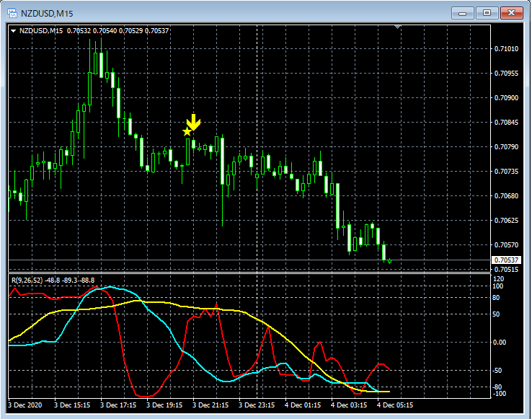Click the 0.70680 level on price axis
Screen dimensions: 532x419
(505, 196)
